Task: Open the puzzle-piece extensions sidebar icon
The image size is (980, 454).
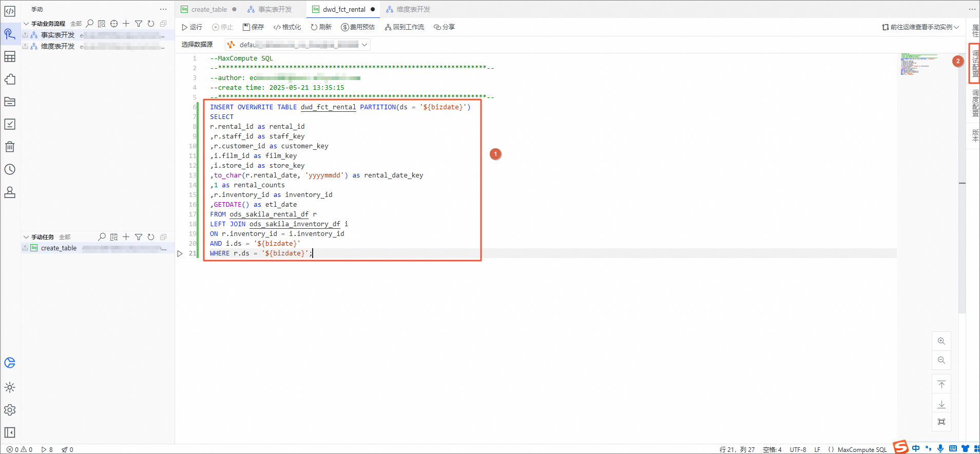Action: [x=10, y=79]
